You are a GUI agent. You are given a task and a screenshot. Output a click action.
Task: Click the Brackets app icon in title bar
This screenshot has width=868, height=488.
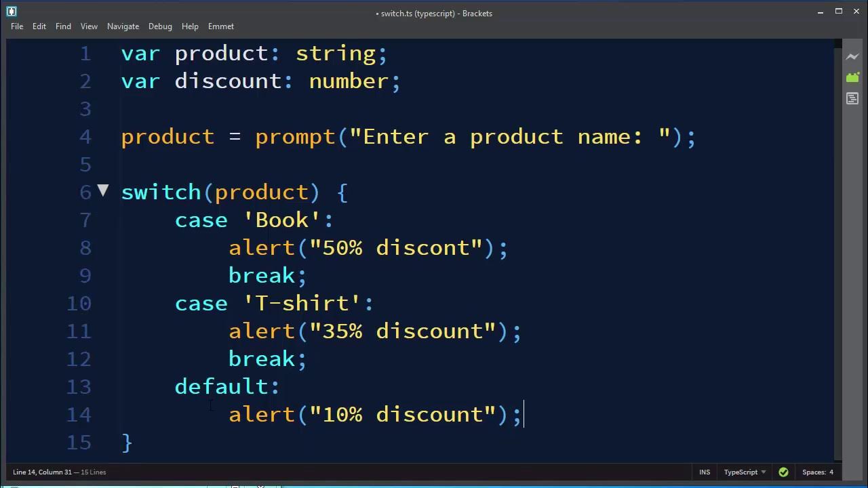coord(11,12)
